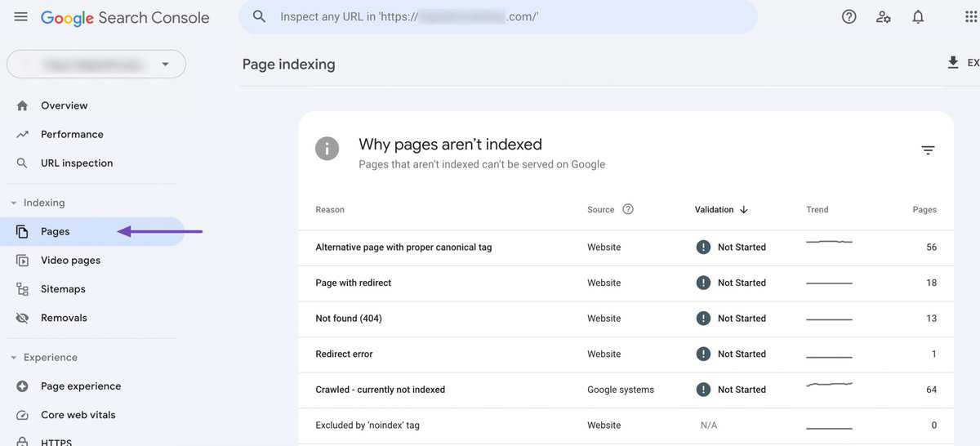Open the notifications bell
The image size is (980, 446).
point(918,16)
